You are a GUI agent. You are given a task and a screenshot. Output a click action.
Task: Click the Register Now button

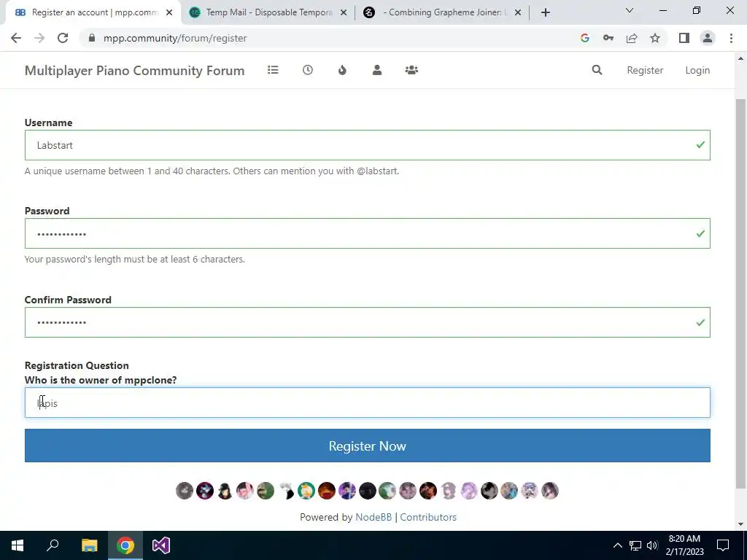point(368,446)
